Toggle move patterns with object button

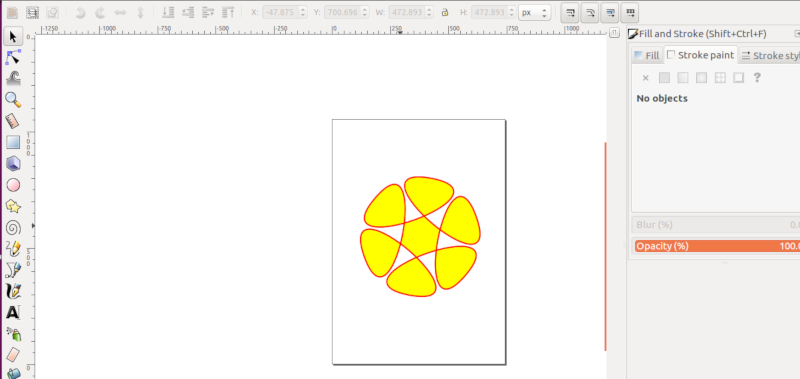630,13
